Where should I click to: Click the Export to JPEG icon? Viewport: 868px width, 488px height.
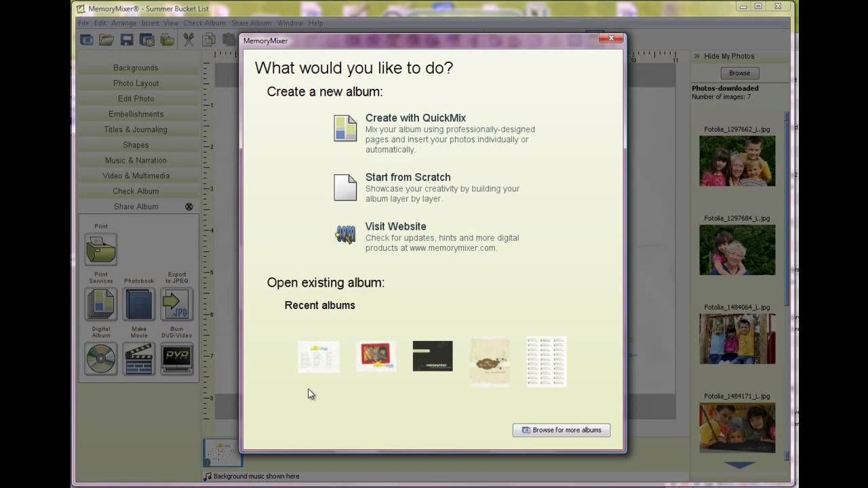click(x=177, y=304)
